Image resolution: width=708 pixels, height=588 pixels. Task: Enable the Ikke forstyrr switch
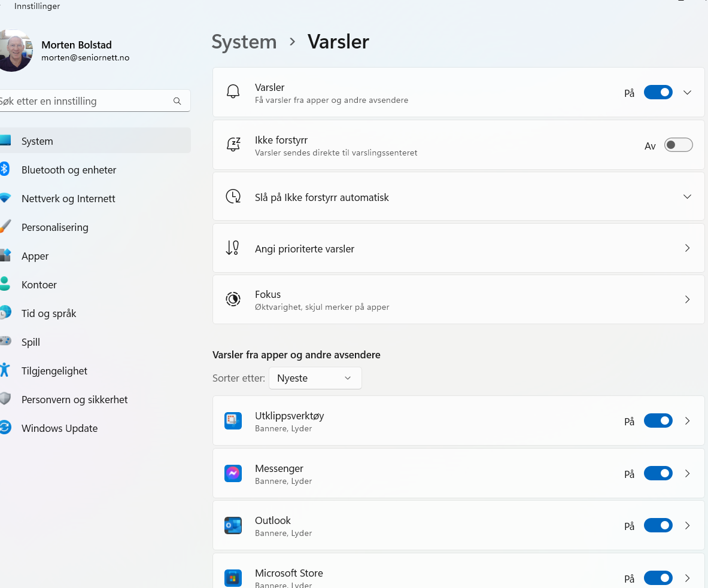pos(678,145)
